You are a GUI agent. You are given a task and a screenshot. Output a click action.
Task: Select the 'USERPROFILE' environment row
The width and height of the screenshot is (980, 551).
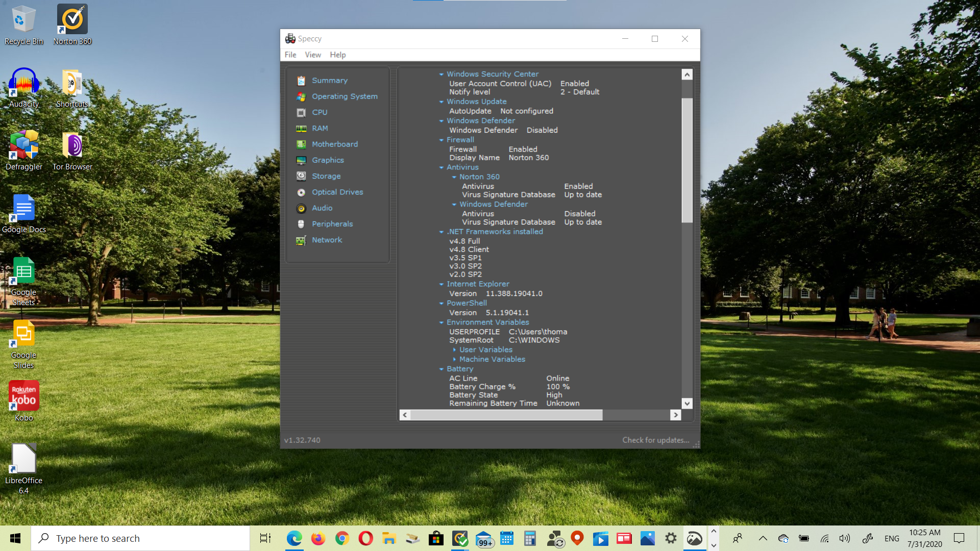pos(508,332)
